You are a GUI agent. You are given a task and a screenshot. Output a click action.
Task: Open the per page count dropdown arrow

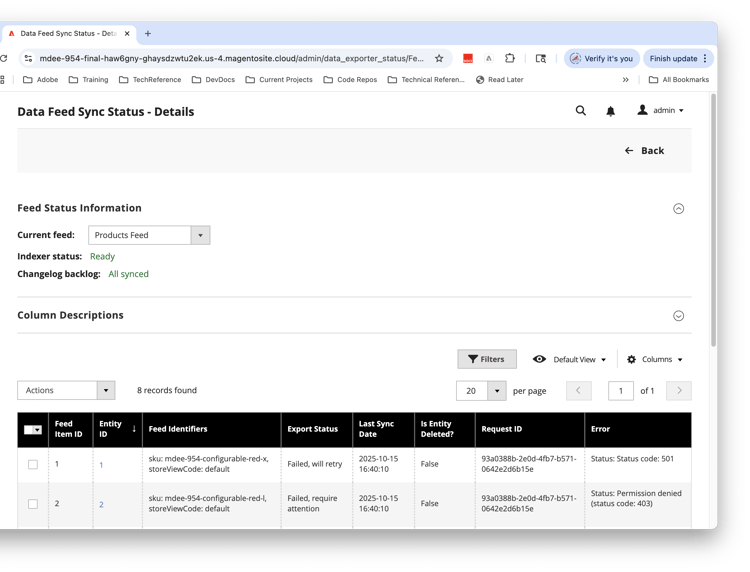click(x=497, y=391)
